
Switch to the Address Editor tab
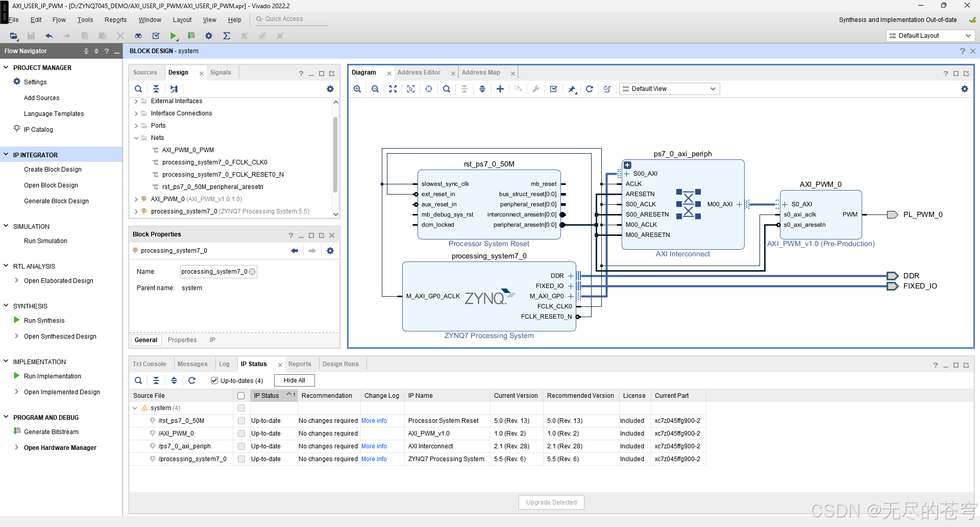[x=419, y=73]
